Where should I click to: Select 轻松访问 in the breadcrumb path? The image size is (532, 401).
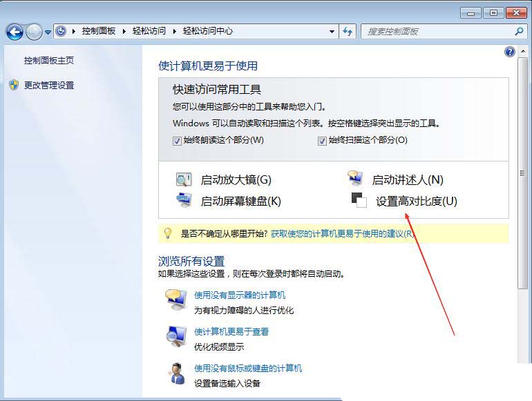(x=150, y=32)
